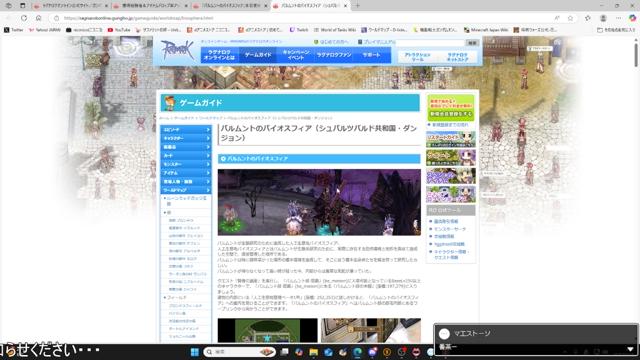Select the キャンペーン・イベント navigation tab

(296, 55)
